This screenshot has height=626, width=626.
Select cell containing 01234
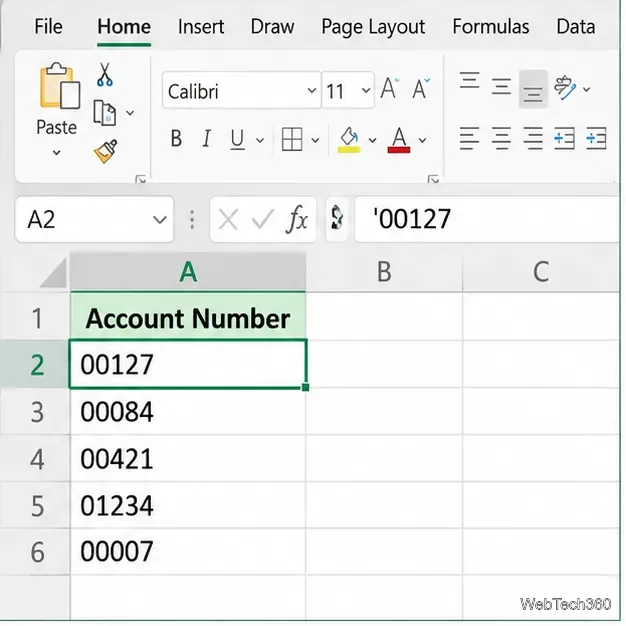point(188,505)
